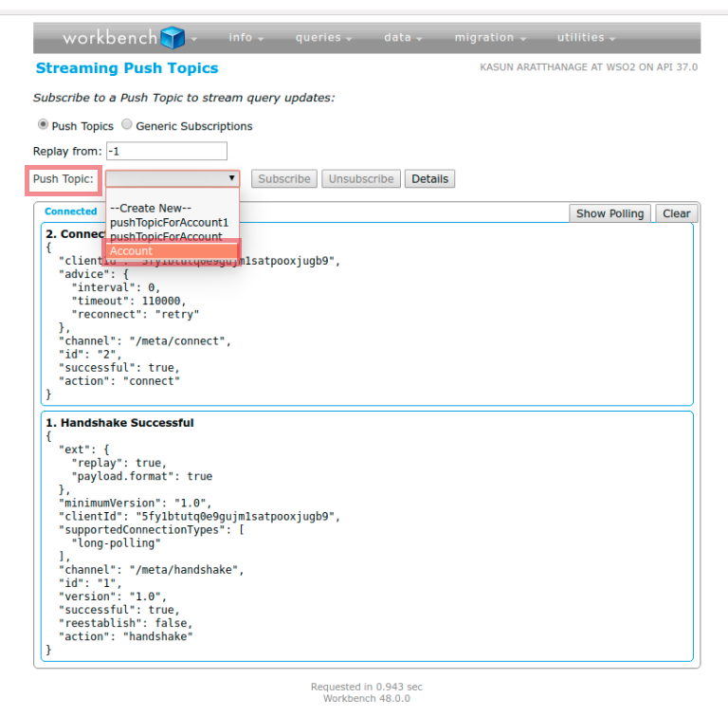
Task: Click the Show Polling button
Action: pyautogui.click(x=610, y=213)
